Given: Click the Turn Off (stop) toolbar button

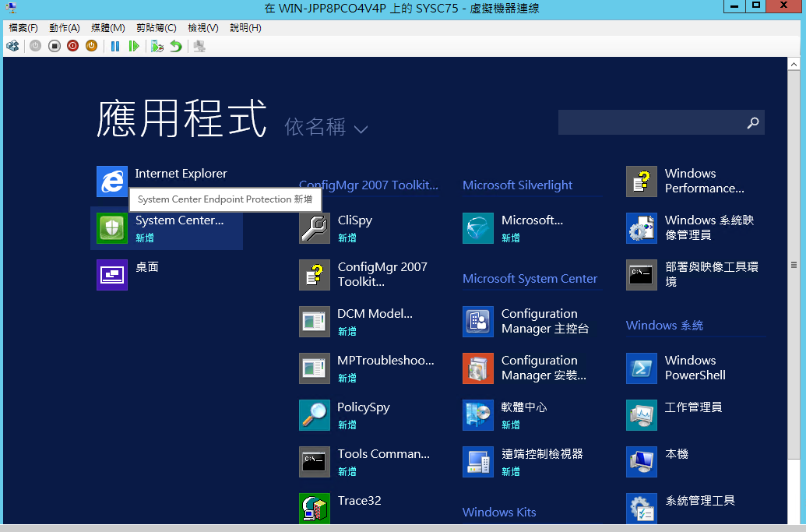Looking at the screenshot, I should coord(54,46).
